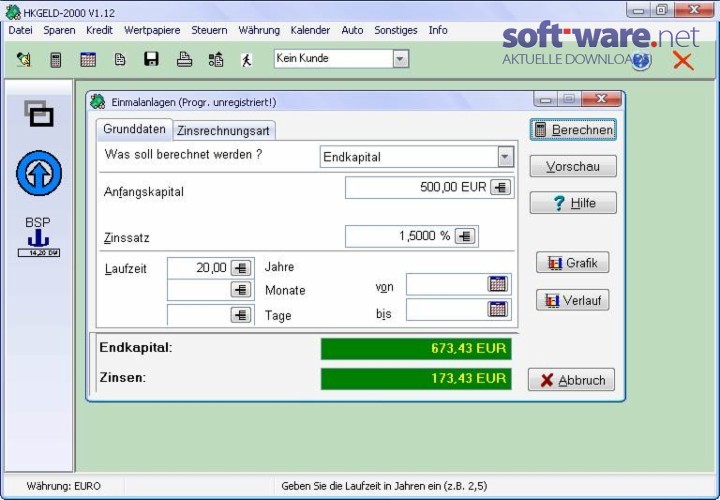Open the Auto menu
720x500 pixels.
352,30
